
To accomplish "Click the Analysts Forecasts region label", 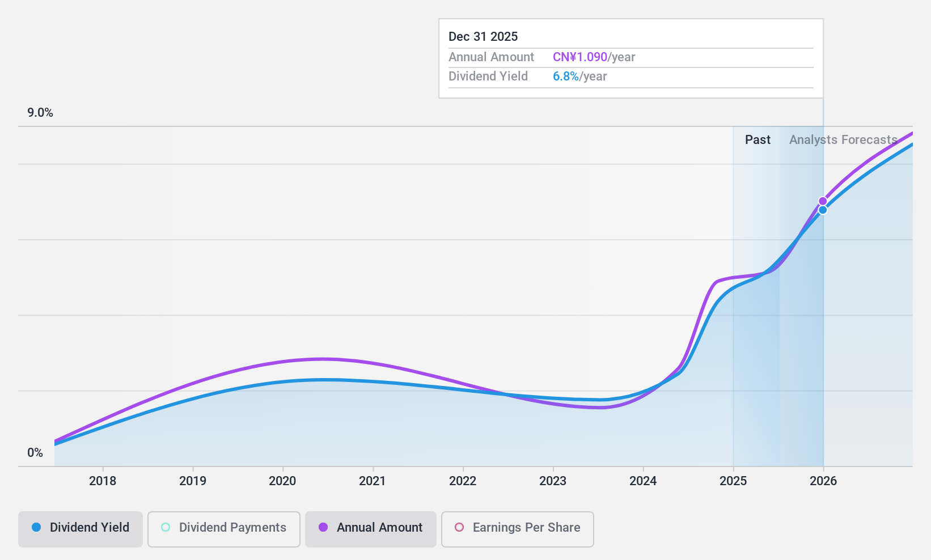I will point(843,140).
